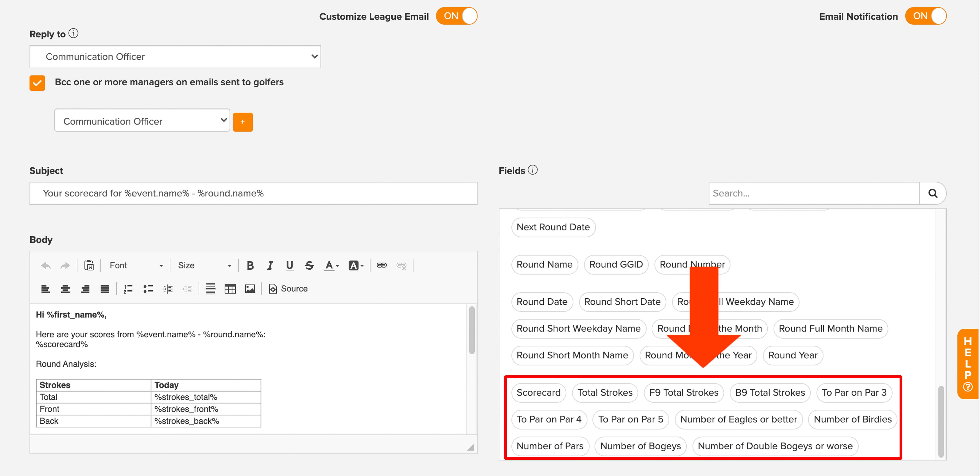Image resolution: width=980 pixels, height=476 pixels.
Task: Click the Paste from Word icon
Action: (89, 265)
